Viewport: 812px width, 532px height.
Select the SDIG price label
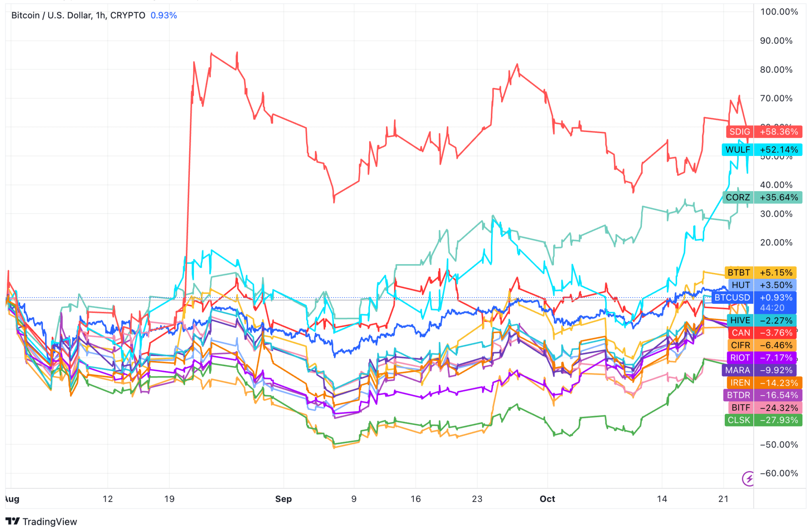(764, 131)
